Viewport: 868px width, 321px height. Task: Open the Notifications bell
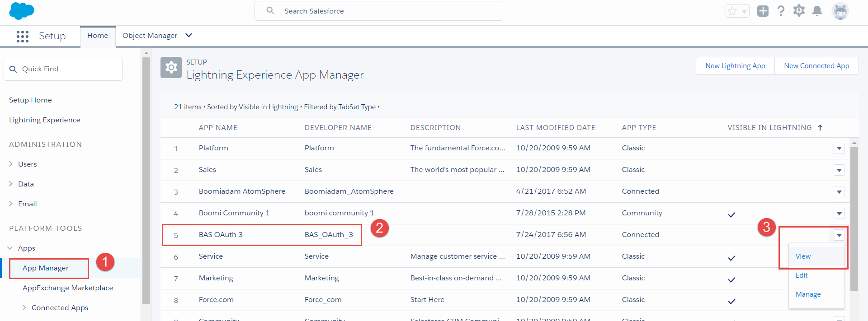(817, 11)
